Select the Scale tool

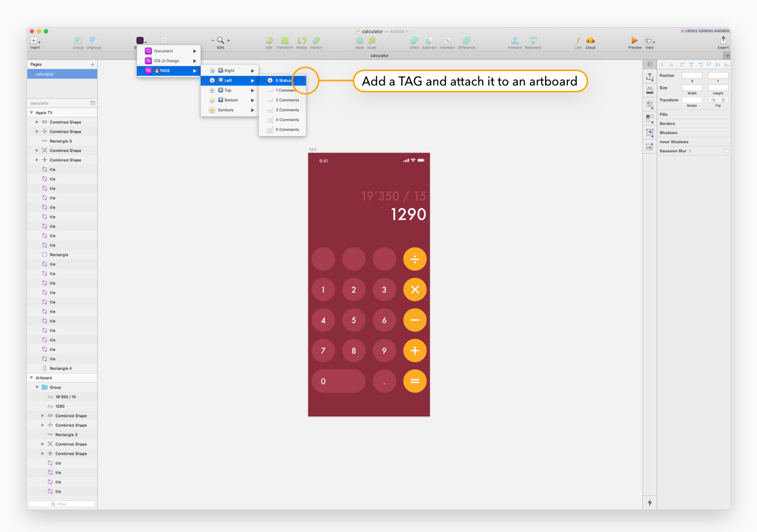coord(372,41)
